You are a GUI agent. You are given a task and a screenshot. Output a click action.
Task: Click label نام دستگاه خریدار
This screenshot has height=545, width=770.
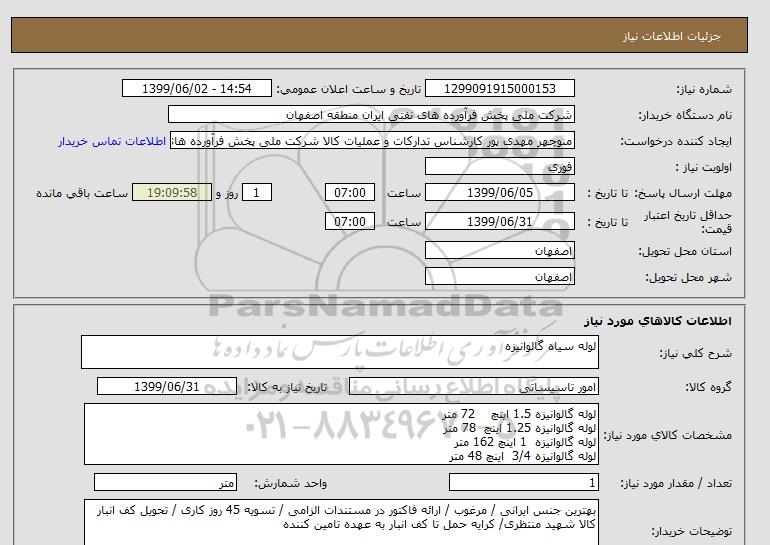(x=685, y=115)
